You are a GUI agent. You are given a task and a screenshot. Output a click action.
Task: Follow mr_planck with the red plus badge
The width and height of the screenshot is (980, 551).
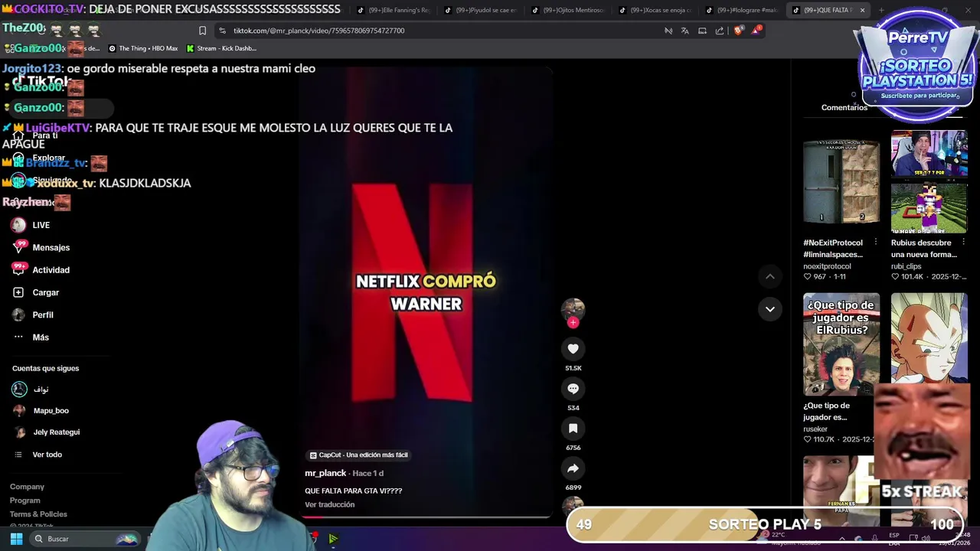(x=573, y=323)
